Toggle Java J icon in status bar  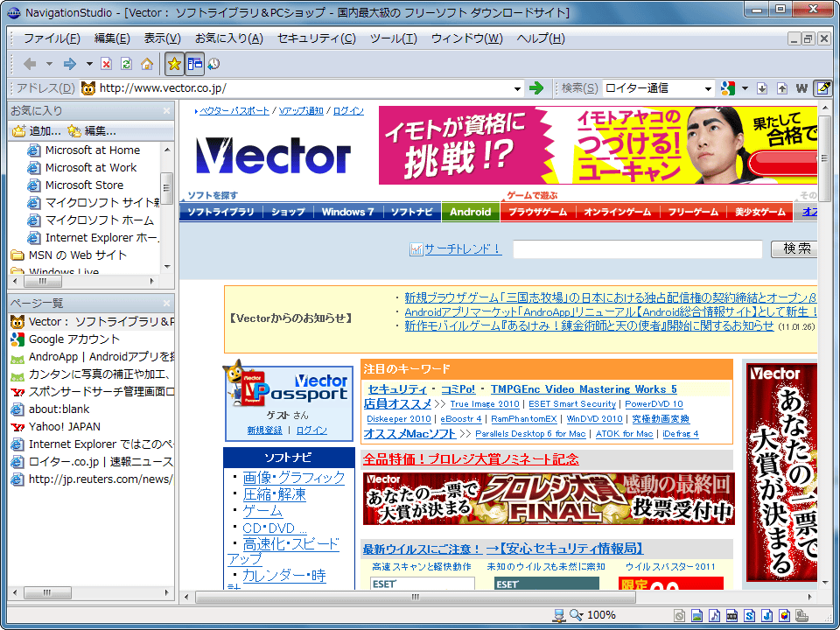pos(767,615)
